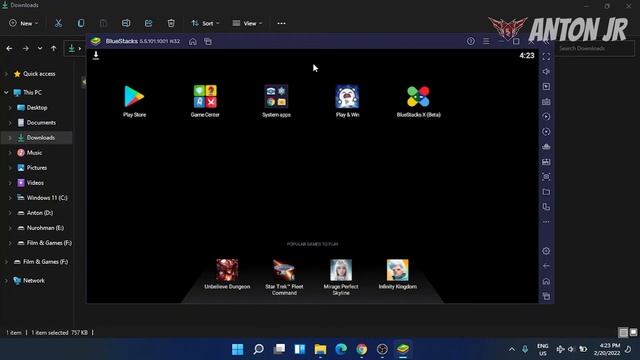Open BlueStacks media folder icon
This screenshot has width=640, height=360.
click(546, 192)
